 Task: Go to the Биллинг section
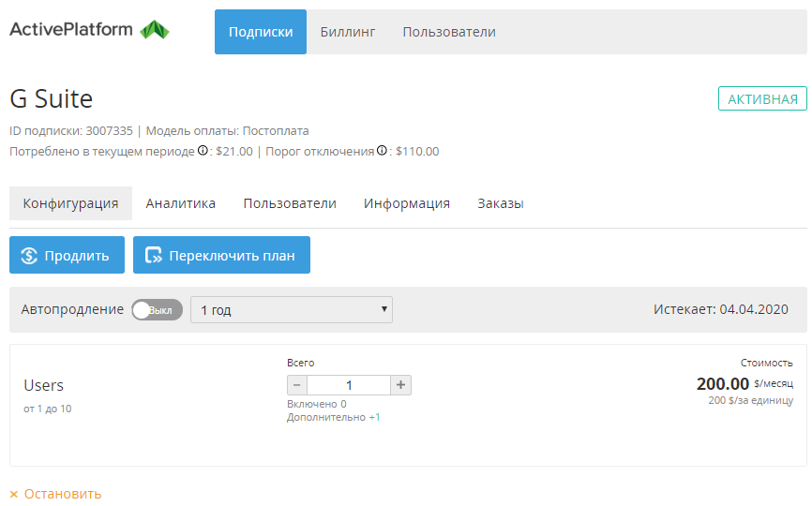(348, 32)
